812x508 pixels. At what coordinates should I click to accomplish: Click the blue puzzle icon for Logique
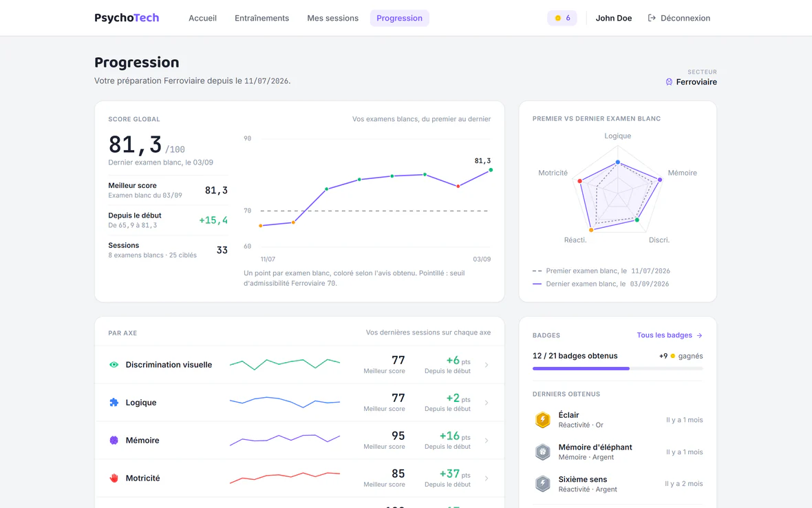point(114,403)
